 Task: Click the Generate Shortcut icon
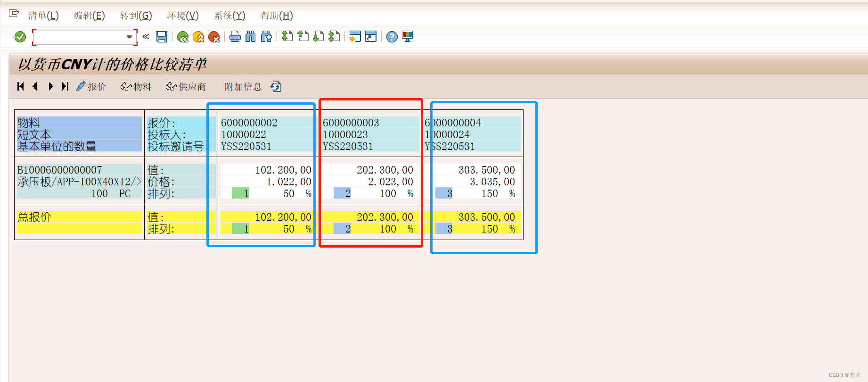(x=371, y=36)
